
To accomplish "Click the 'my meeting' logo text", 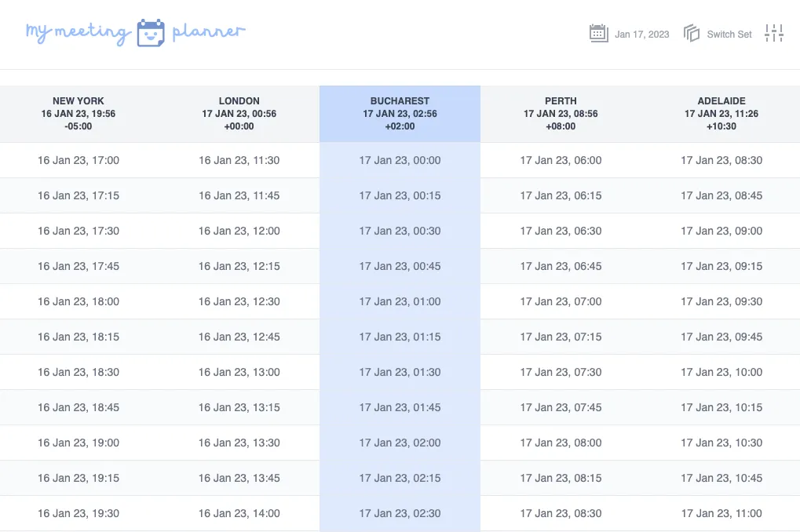I will click(79, 33).
